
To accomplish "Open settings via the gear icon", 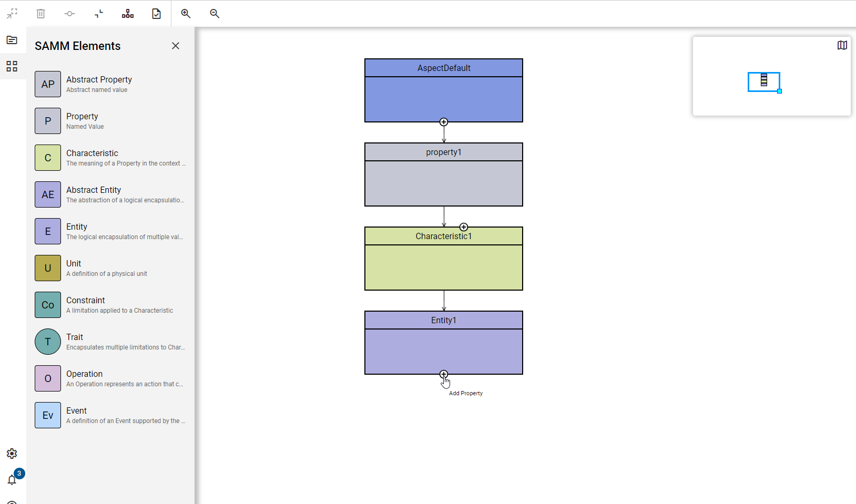I will [x=12, y=454].
